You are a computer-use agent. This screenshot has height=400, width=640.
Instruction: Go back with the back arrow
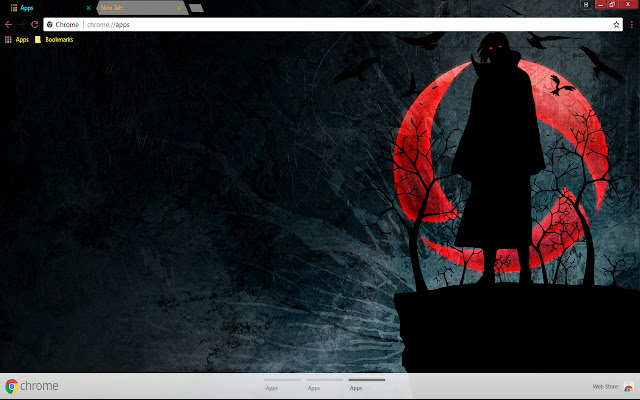(8, 24)
